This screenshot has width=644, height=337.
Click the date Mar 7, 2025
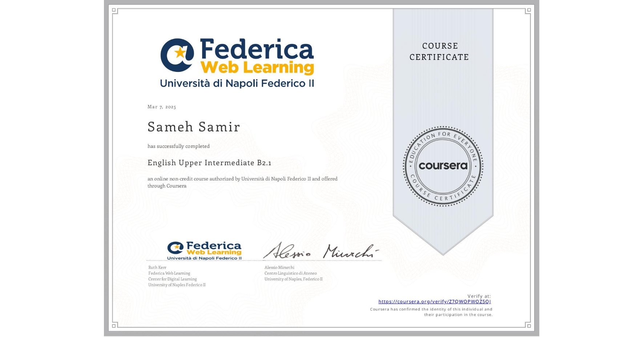(x=161, y=106)
